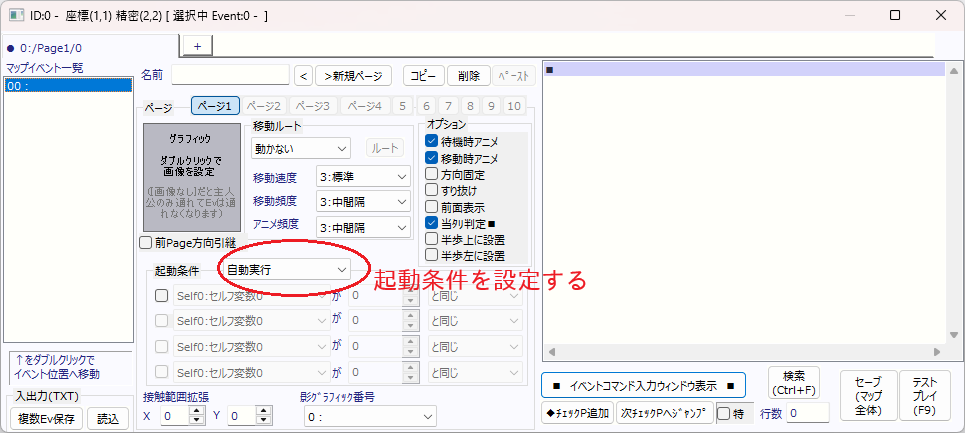Screen dimensions: 965x433
Task: Click the 検索 (Ctrl+F) button
Action: pos(794,382)
